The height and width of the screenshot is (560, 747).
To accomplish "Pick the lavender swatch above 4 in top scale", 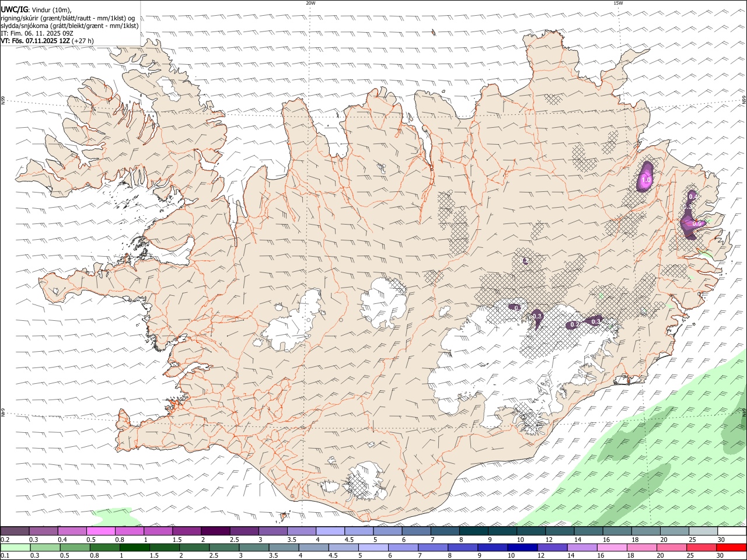I will click(x=330, y=531).
